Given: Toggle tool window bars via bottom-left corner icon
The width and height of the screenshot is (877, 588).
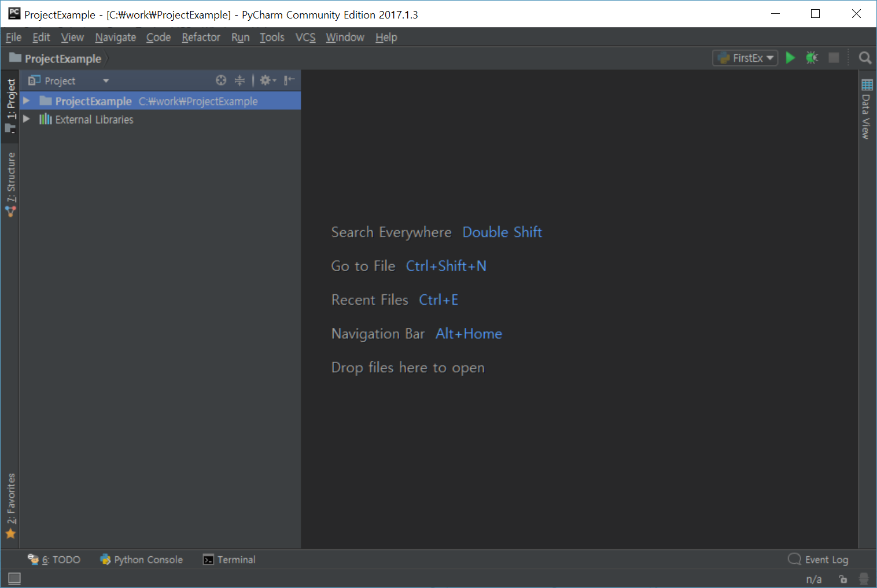Looking at the screenshot, I should tap(14, 578).
